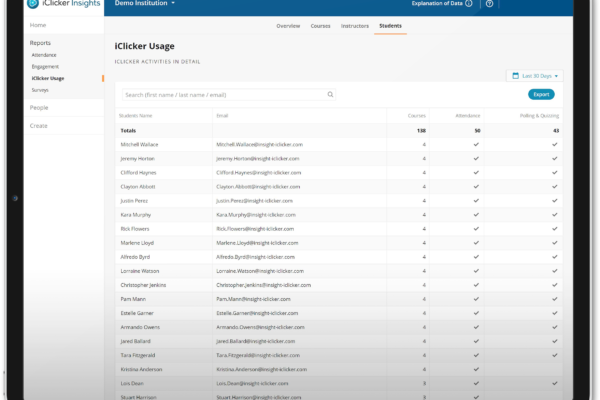Open the iClicker Usage report
This screenshot has height=400, width=600.
coord(48,78)
